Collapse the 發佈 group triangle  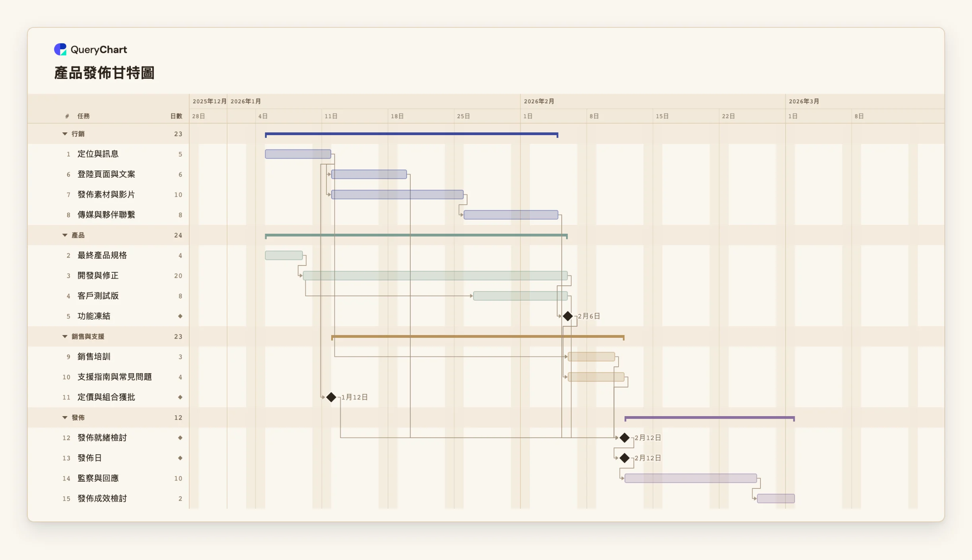click(x=65, y=418)
